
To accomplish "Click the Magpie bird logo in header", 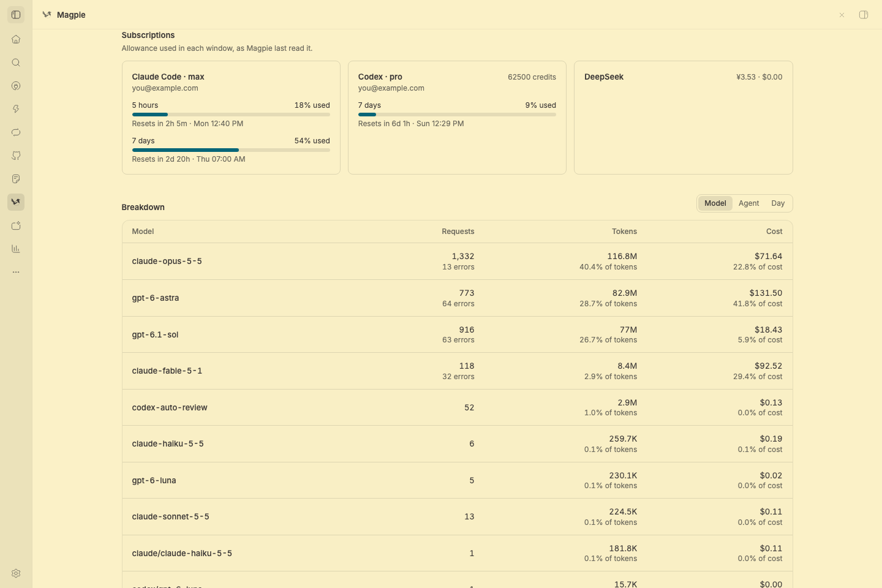I will coord(47,15).
